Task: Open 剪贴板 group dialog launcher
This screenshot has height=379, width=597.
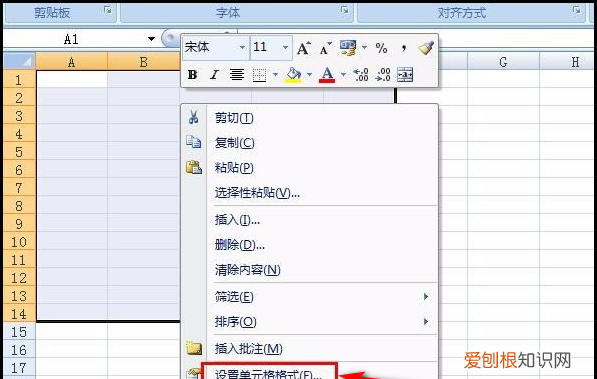Action: tap(108, 11)
